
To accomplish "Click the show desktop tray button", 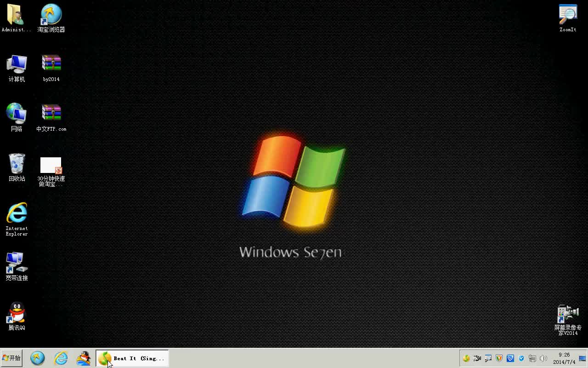I will point(583,358).
